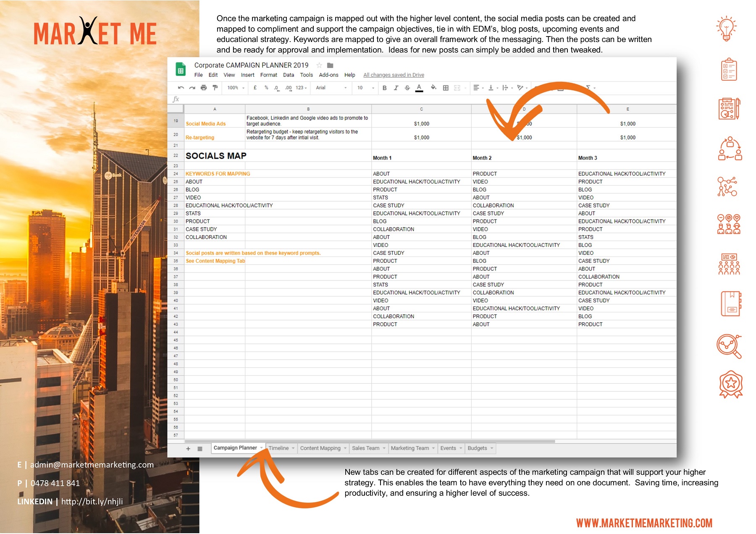This screenshot has height=534, width=756.
Task: Open the Arial font dropdown
Action: coord(331,88)
